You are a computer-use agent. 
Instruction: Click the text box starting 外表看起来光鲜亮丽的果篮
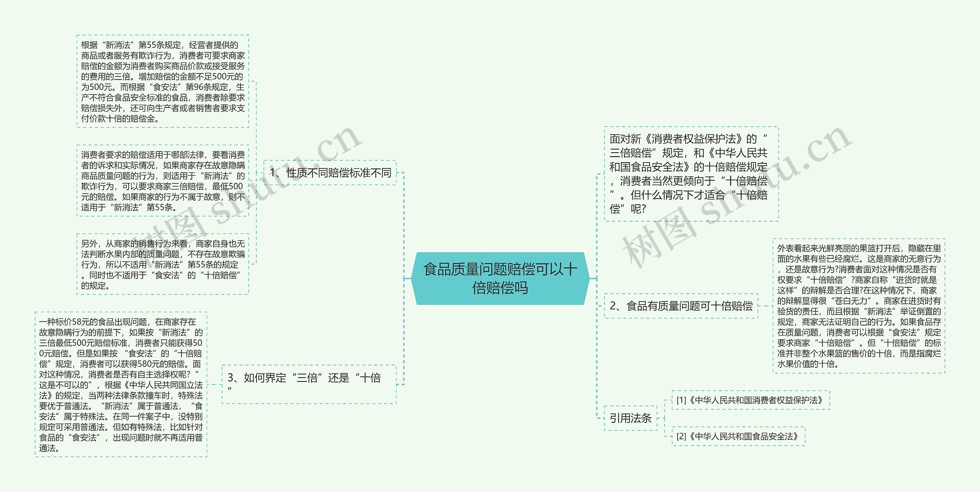click(859, 306)
